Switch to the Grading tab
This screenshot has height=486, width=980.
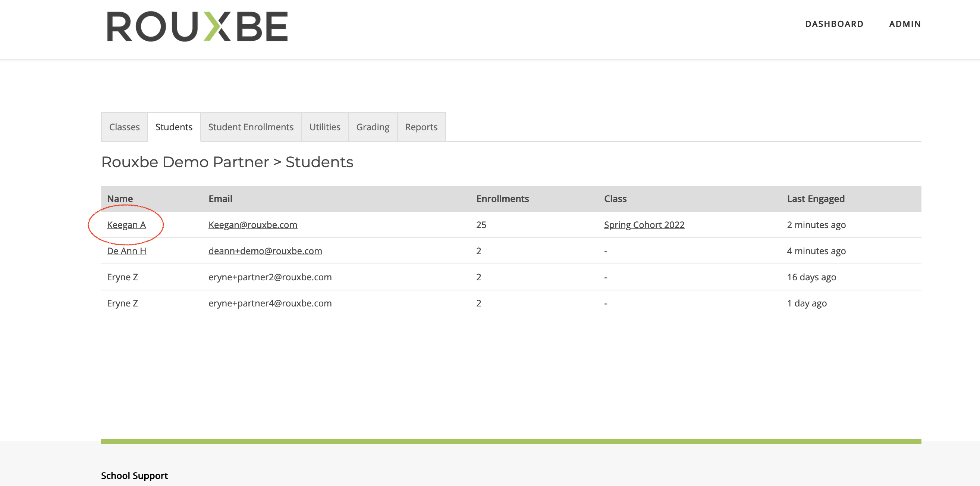373,127
